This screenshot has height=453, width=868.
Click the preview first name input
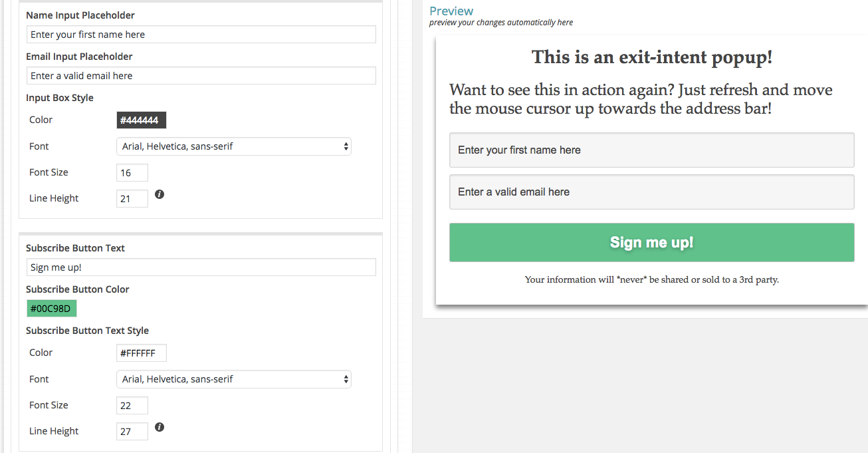pos(651,150)
